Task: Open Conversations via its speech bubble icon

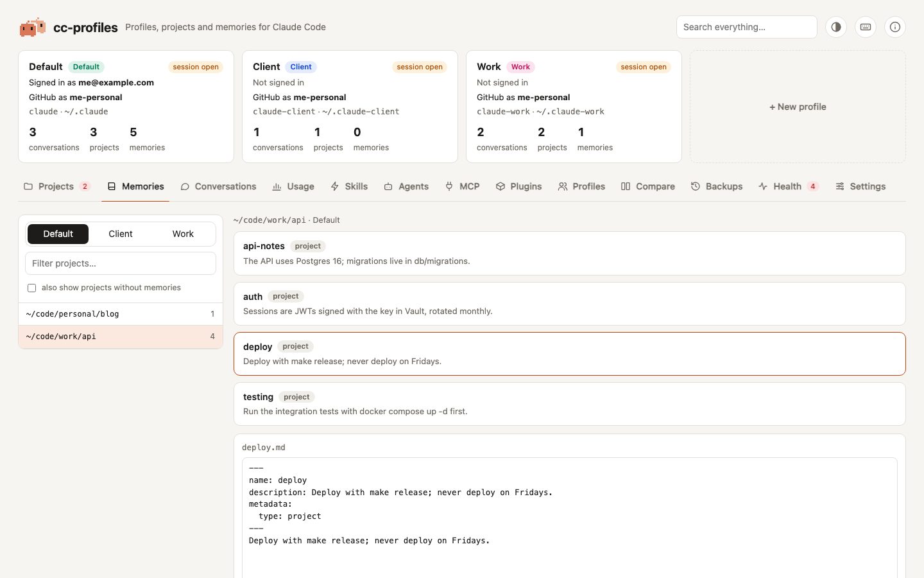Action: (x=185, y=186)
